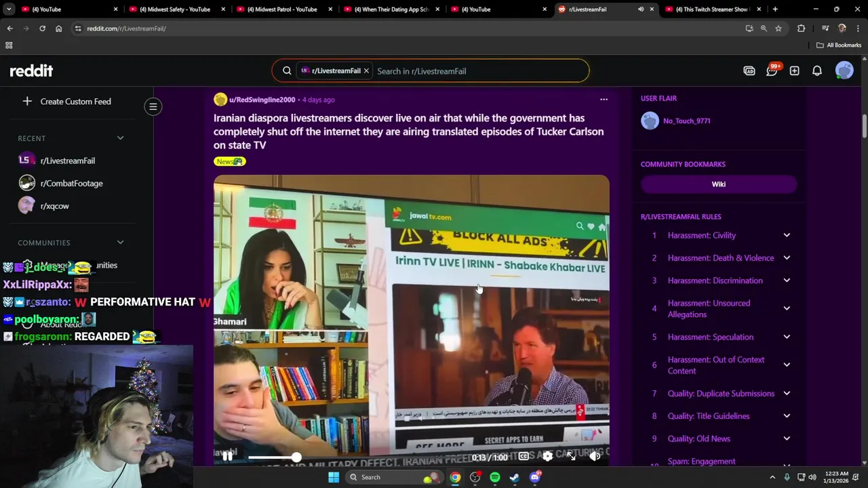The image size is (868, 488).
Task: Switch to Midwest Safety YouTube tab
Action: [x=174, y=9]
